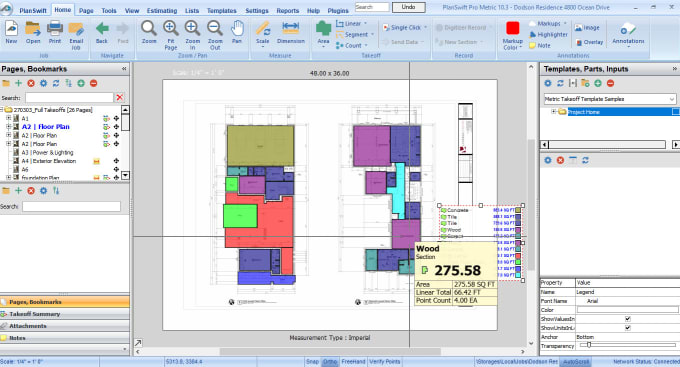
Task: Switch to Notes panel
Action: 65,338
